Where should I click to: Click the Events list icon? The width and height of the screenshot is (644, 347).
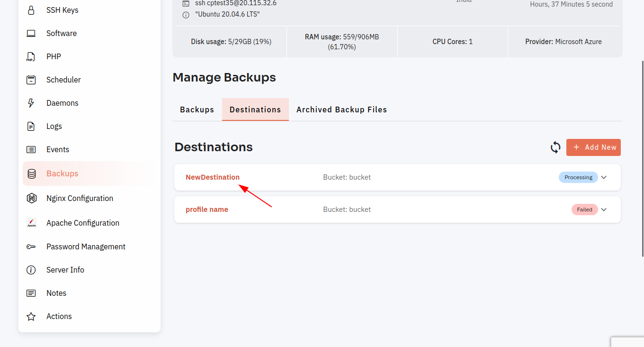coord(31,149)
